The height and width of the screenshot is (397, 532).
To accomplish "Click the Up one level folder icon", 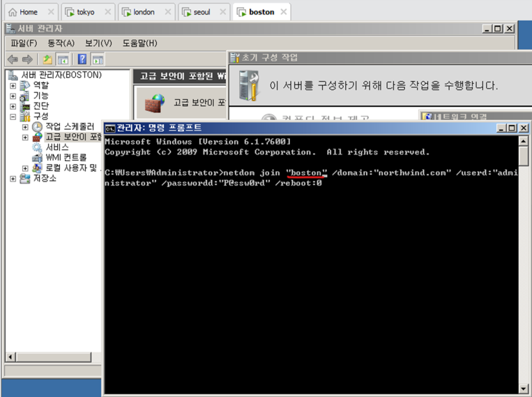I will (x=47, y=59).
